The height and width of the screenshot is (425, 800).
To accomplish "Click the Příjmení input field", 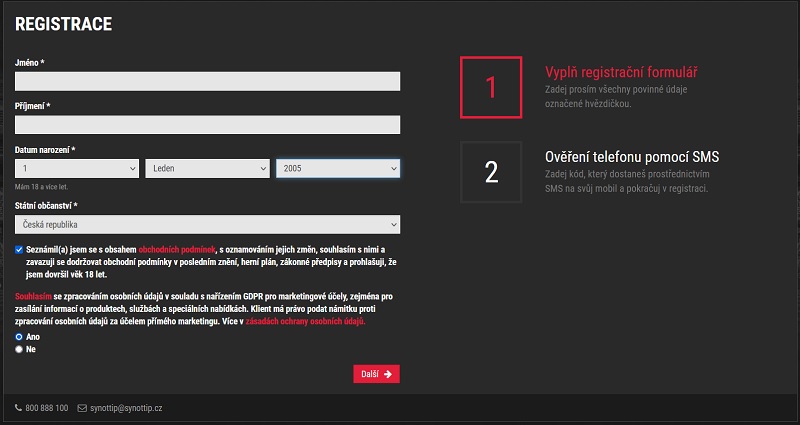I will (207, 124).
